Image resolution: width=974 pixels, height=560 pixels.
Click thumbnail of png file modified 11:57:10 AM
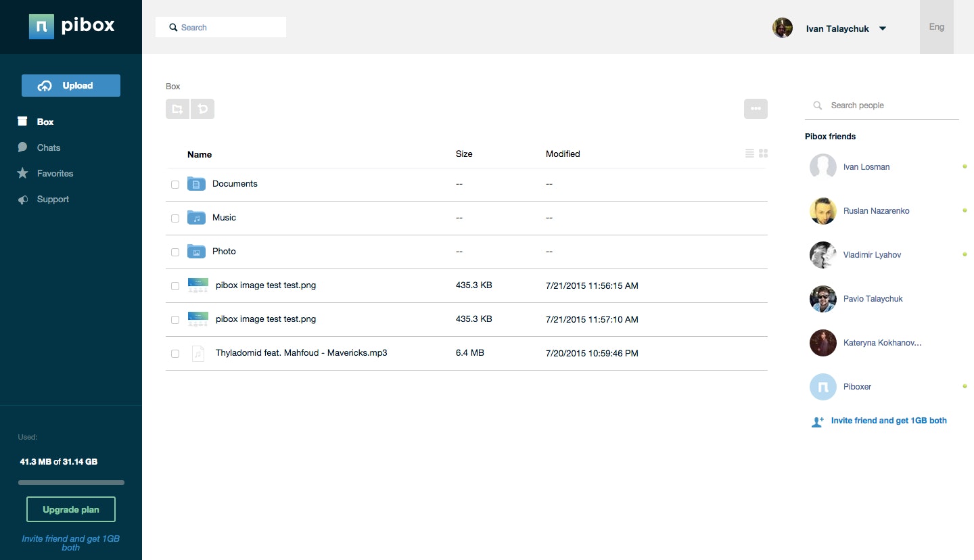[x=198, y=319]
